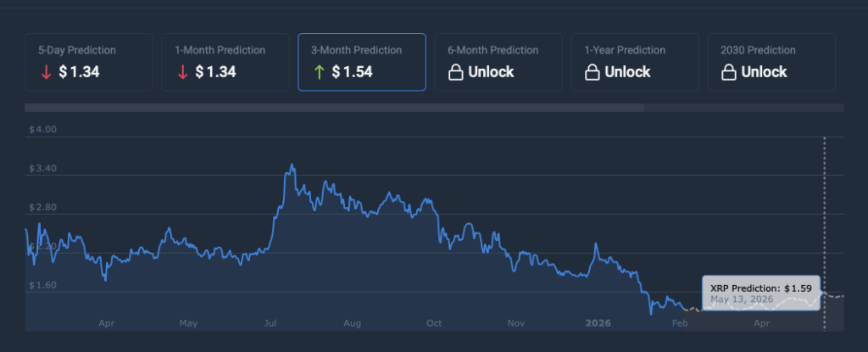The width and height of the screenshot is (868, 352).
Task: Click the green up arrow in 3-Month Prediction
Action: tap(319, 73)
